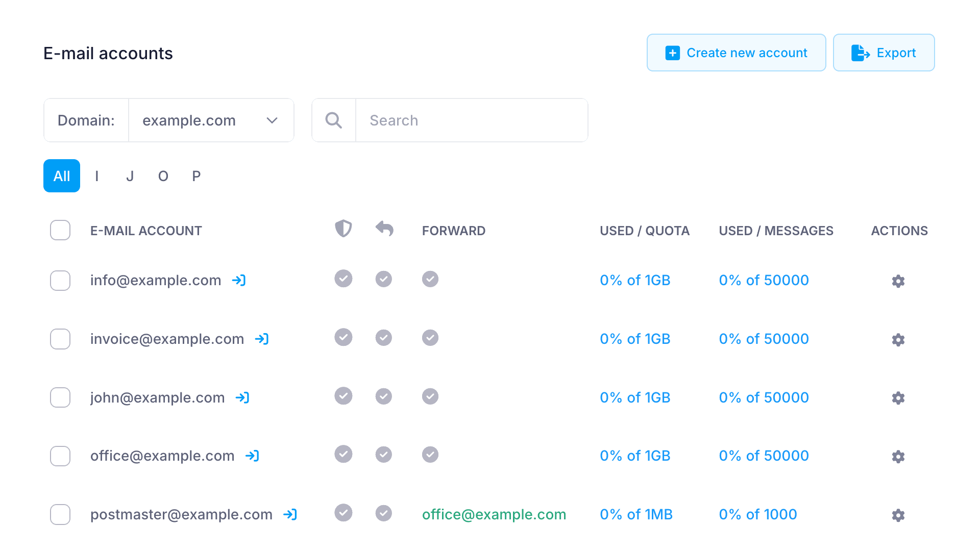Click forward status checkmark for office@example.com

[430, 455]
